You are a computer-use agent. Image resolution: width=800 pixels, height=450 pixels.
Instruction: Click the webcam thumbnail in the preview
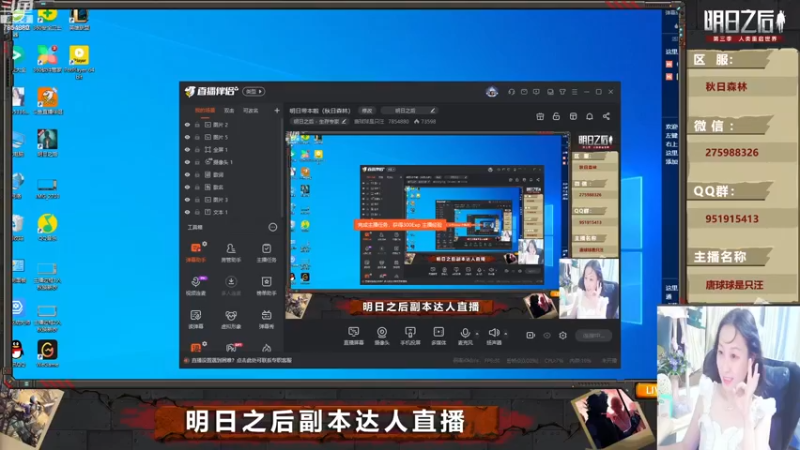589,289
